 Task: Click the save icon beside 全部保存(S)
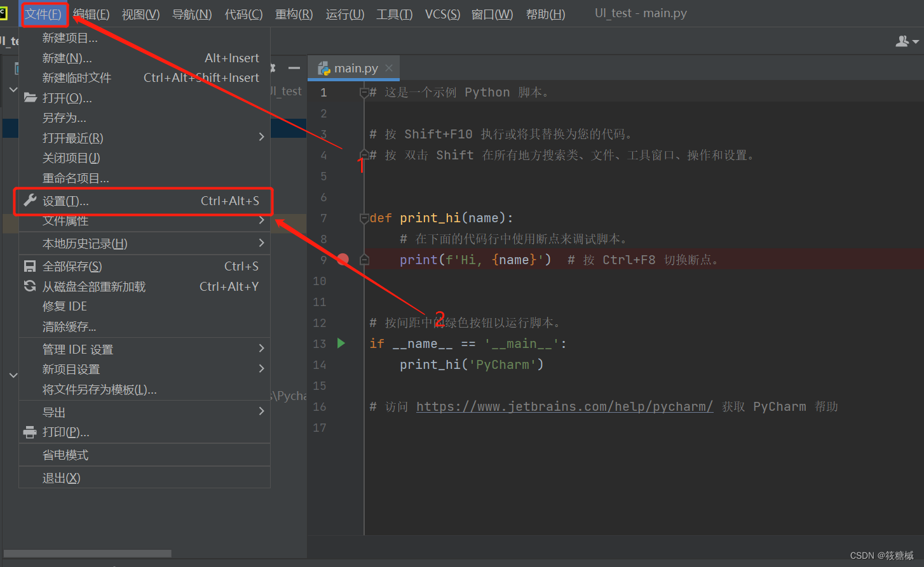[29, 265]
